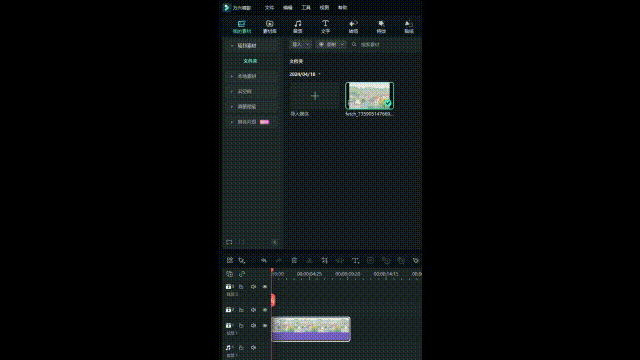Click the 00:00:09:20 mark on the ruler

[347, 274]
